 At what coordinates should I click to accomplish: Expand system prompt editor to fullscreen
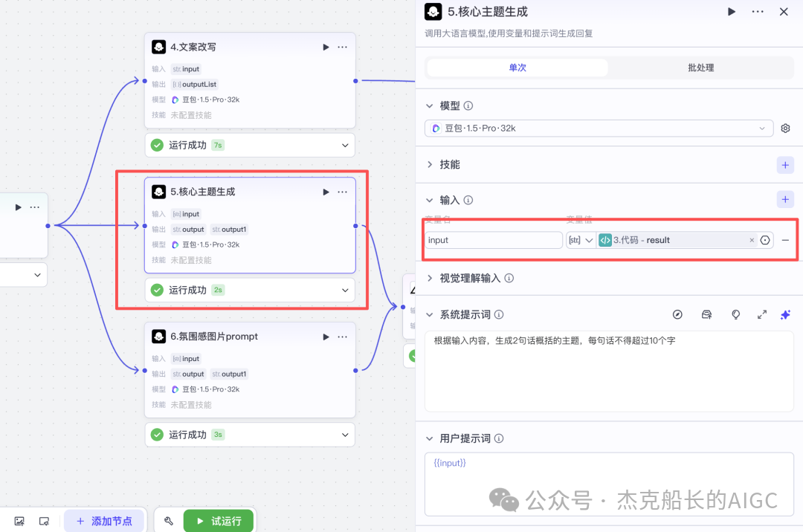coord(762,314)
